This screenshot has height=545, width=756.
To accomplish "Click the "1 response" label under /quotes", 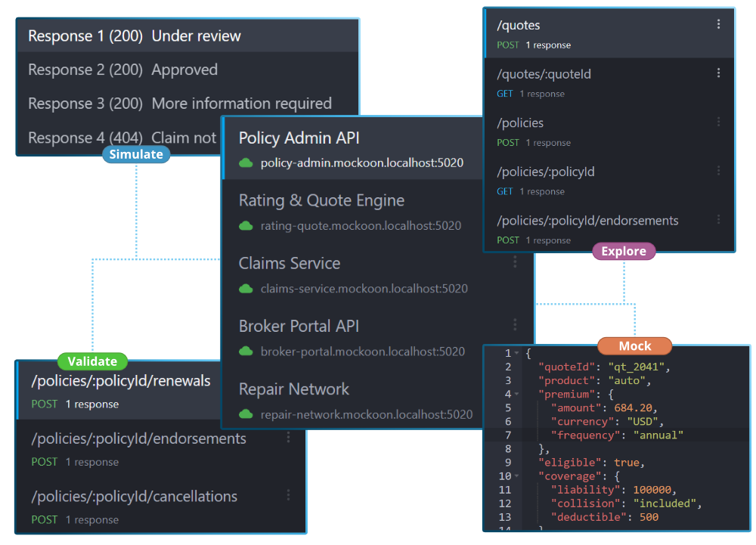I will (x=548, y=45).
